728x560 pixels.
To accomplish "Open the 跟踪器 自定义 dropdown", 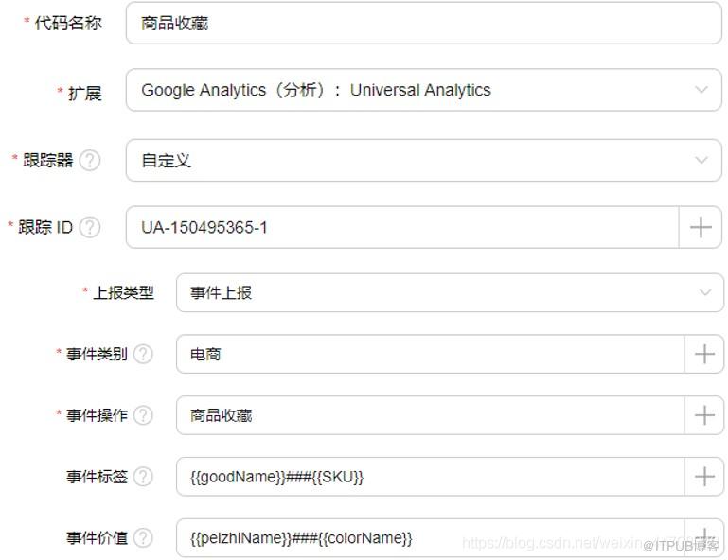I will click(424, 161).
